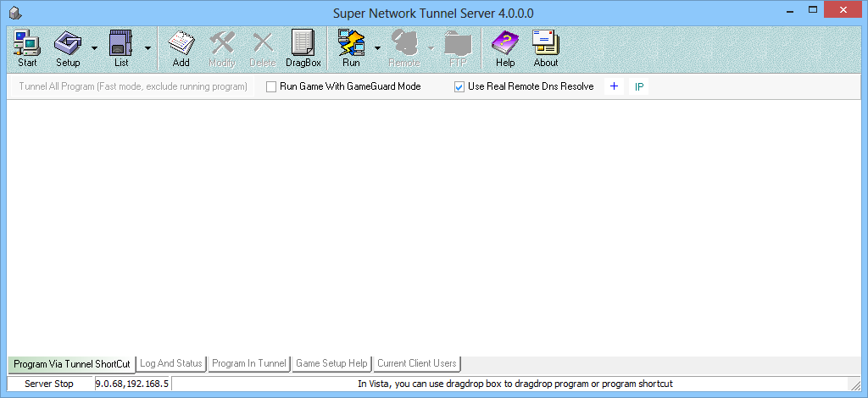Viewport: 868px width, 398px height.
Task: Click the Vista dragdrop hint status text
Action: pos(515,384)
